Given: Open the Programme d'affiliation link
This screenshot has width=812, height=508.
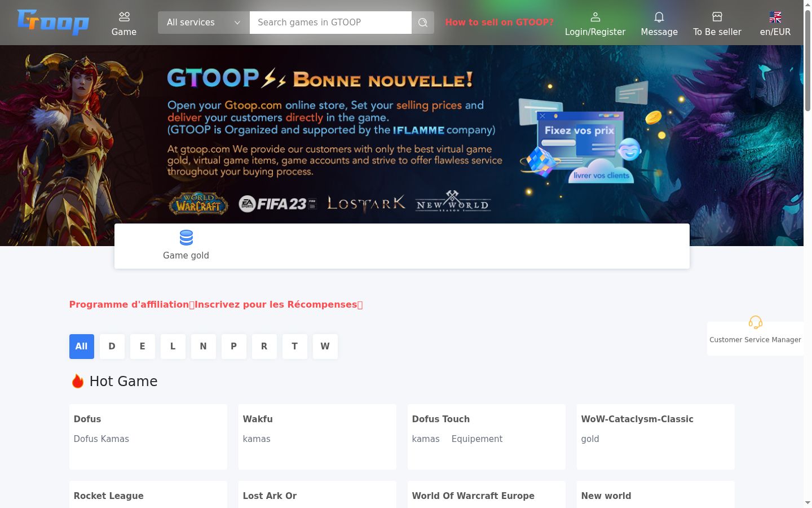Looking at the screenshot, I should pyautogui.click(x=216, y=305).
